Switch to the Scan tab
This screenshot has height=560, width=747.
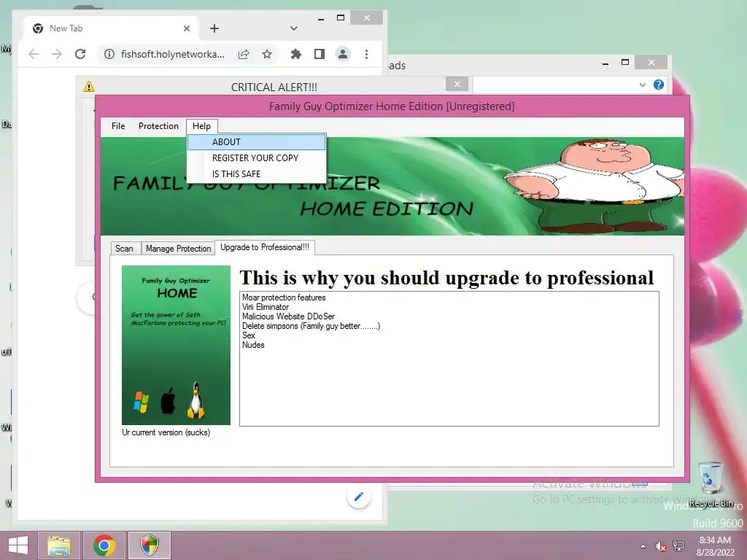pos(124,249)
